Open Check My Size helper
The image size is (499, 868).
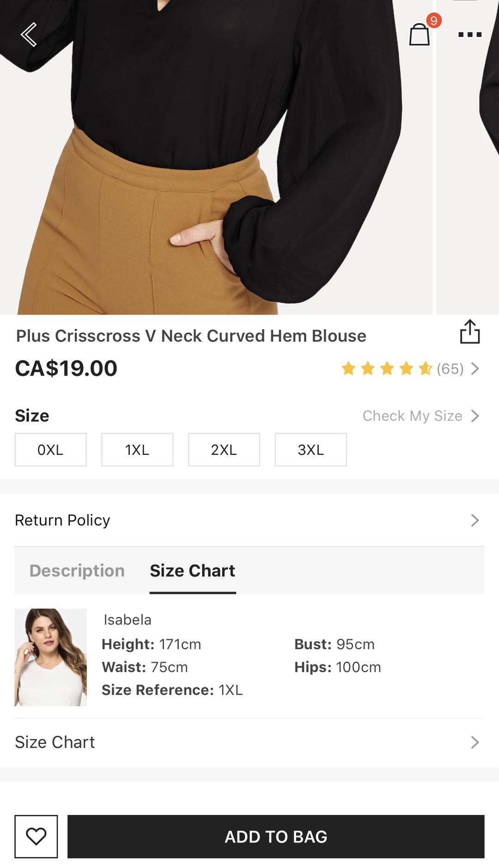(420, 416)
